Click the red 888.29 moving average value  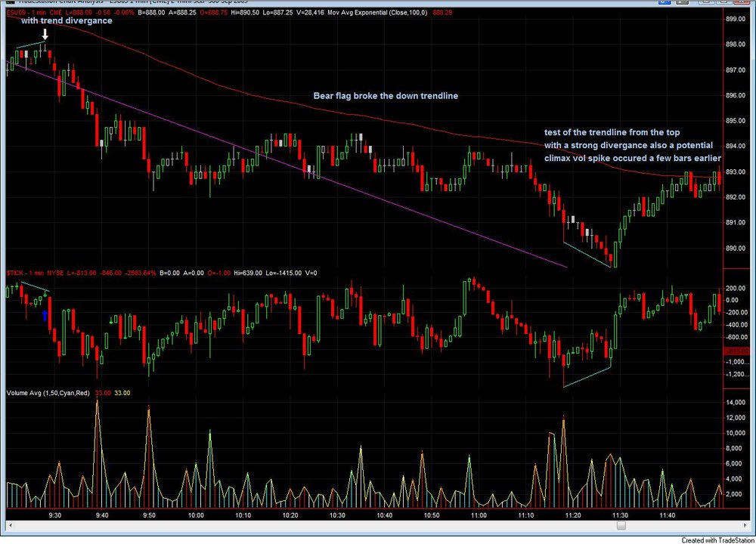442,13
